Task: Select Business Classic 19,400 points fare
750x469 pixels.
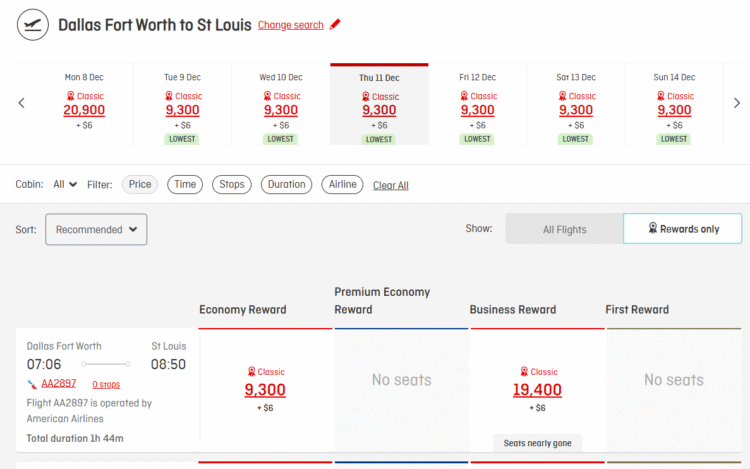Action: (x=537, y=390)
